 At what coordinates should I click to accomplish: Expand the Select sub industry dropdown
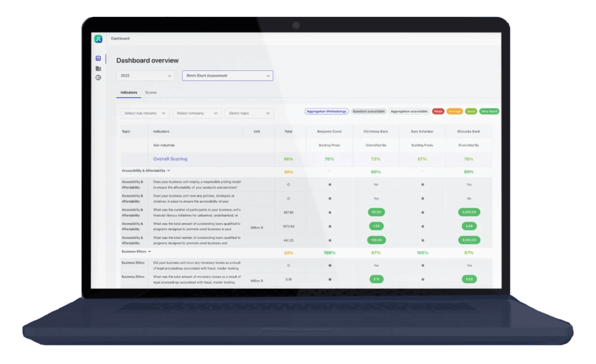coord(145,113)
